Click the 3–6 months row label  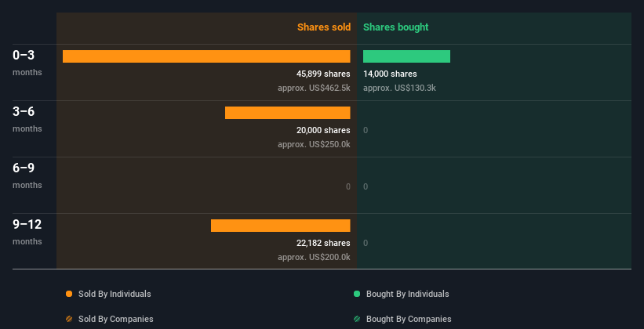point(27,118)
